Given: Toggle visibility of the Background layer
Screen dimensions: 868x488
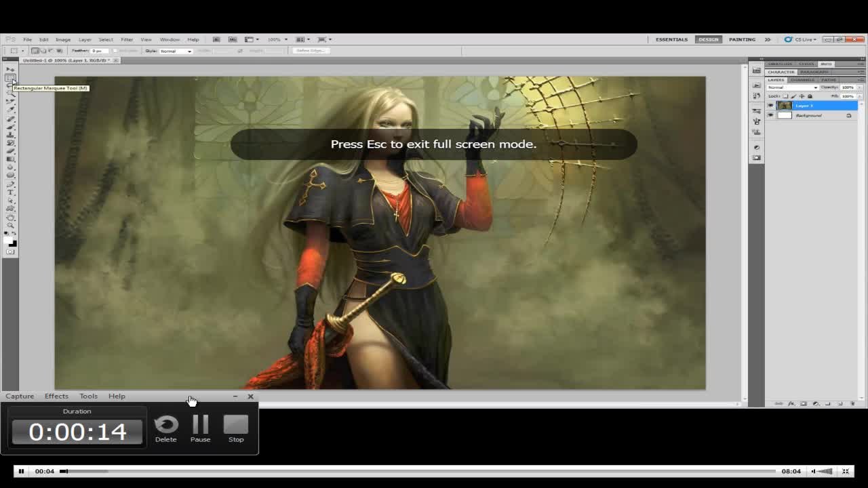Looking at the screenshot, I should click(x=770, y=115).
